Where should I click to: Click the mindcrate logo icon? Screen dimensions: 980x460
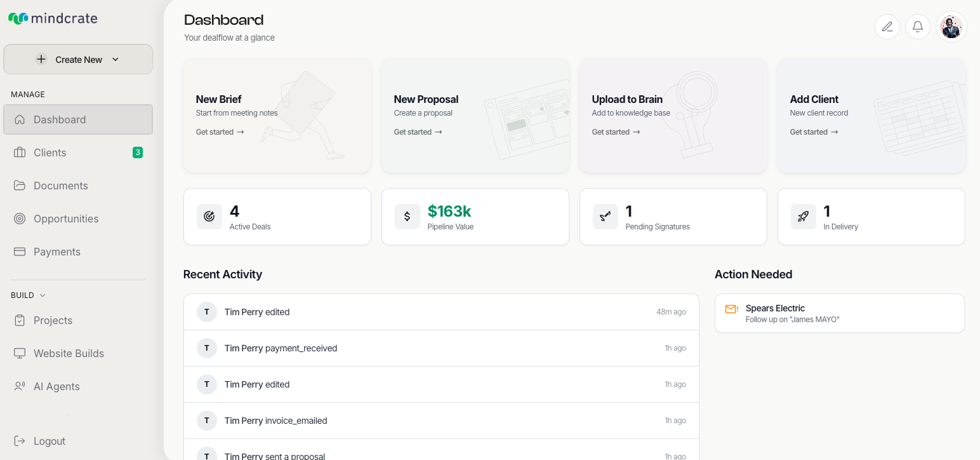[18, 18]
